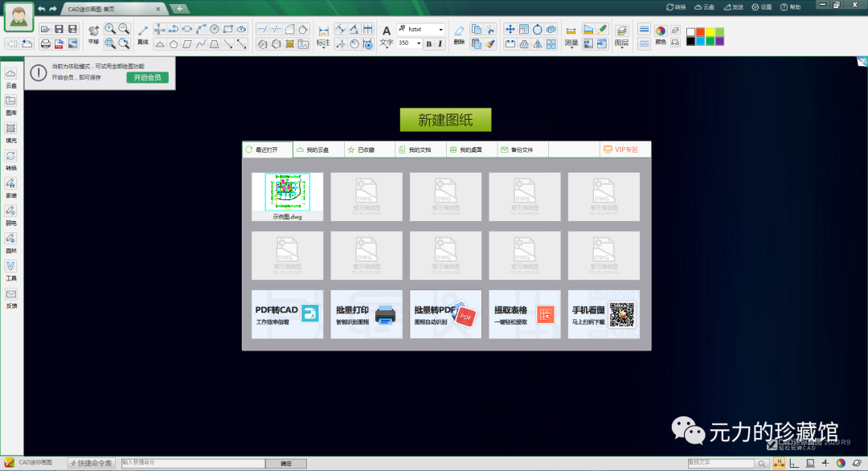Open Tools (工具) in left sidebar
The image size is (868, 471).
11,271
